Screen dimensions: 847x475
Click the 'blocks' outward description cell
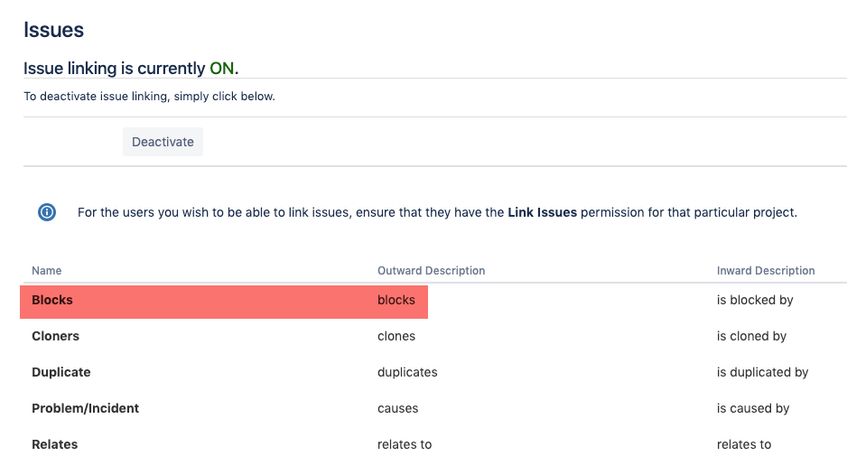click(396, 300)
